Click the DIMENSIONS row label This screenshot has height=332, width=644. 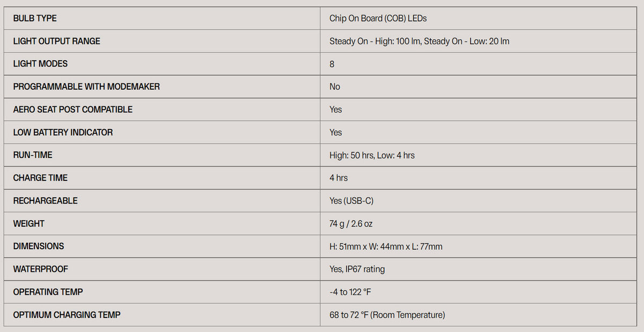pos(38,246)
